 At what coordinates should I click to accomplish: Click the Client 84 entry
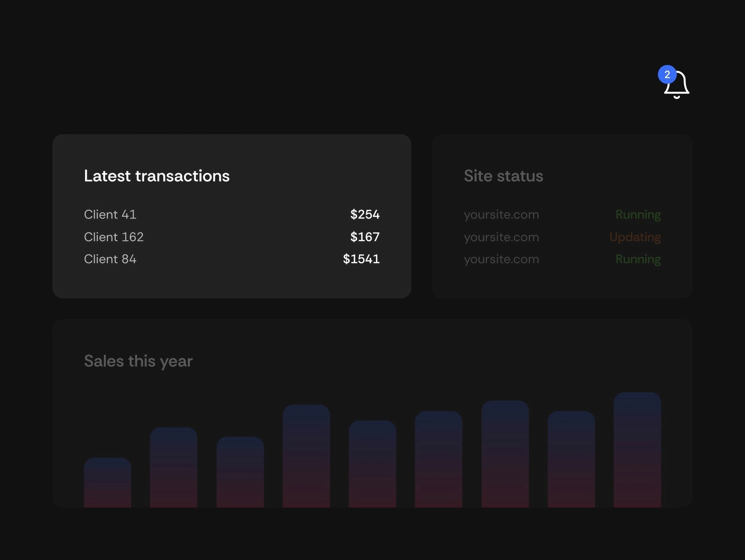point(110,259)
